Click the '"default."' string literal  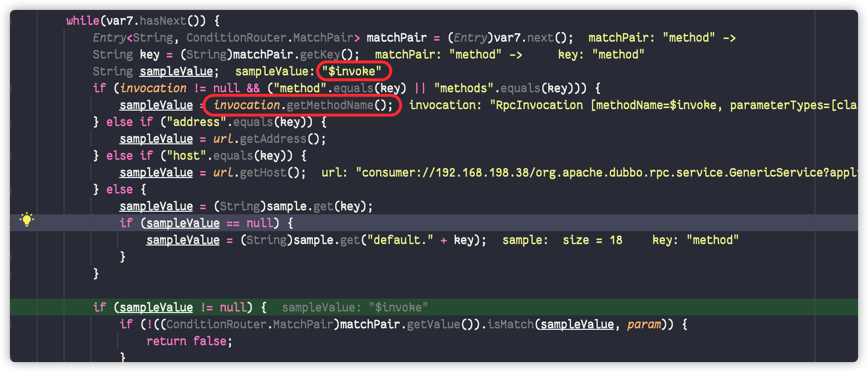400,240
